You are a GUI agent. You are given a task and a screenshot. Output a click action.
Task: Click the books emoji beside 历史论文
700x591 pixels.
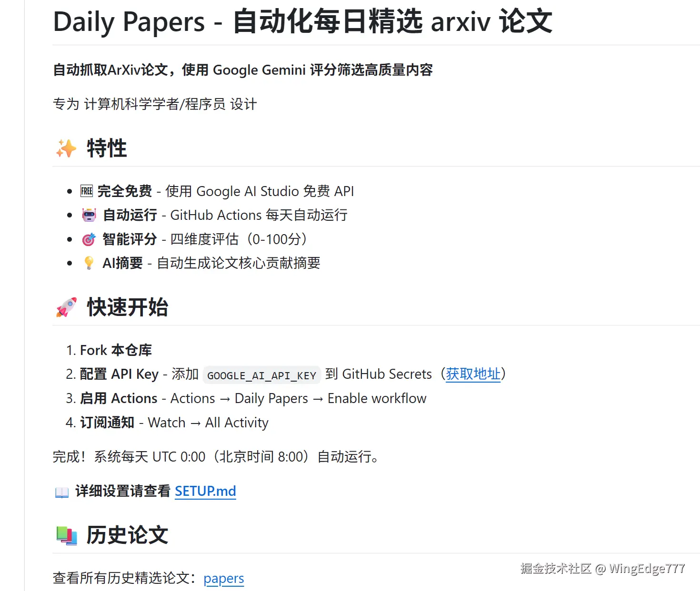(66, 535)
